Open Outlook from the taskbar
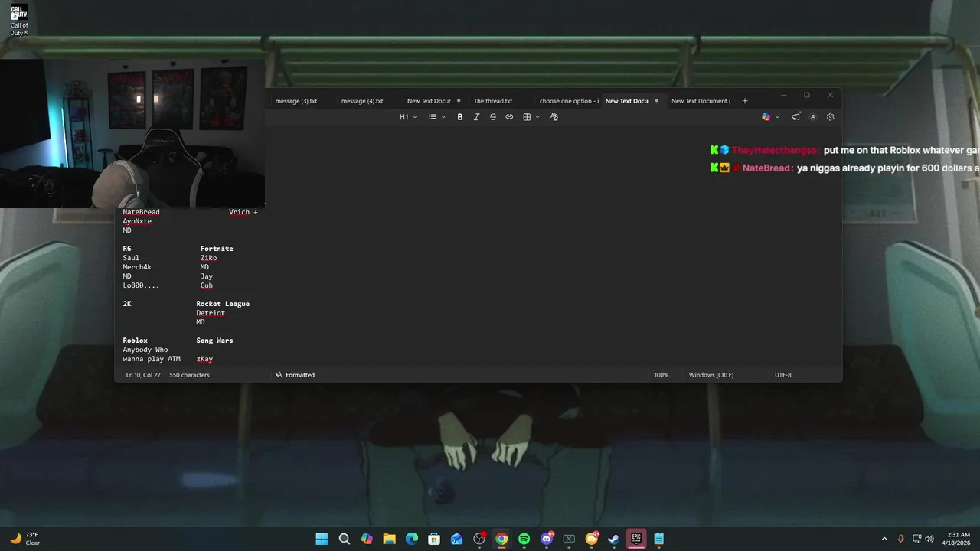The width and height of the screenshot is (980, 551). [x=457, y=539]
